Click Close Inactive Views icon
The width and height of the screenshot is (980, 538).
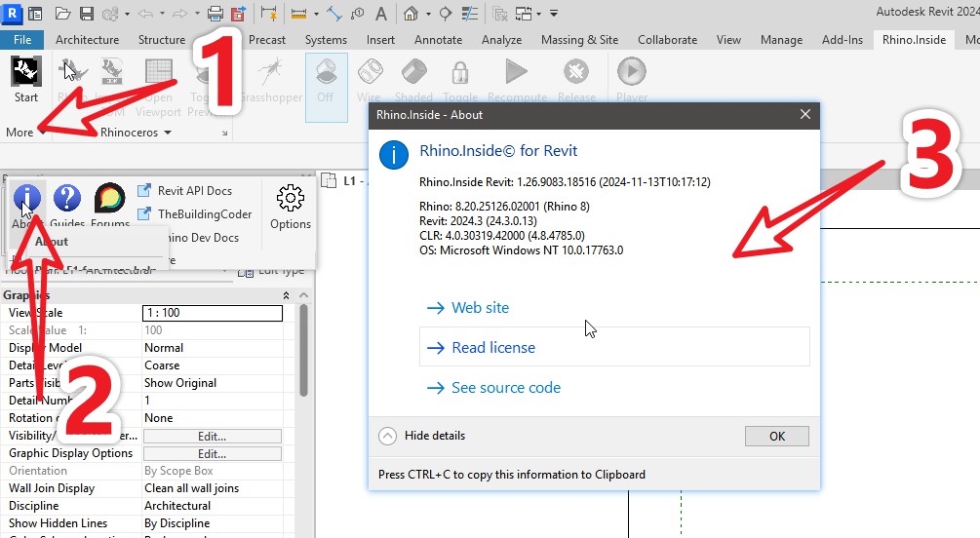pos(500,13)
